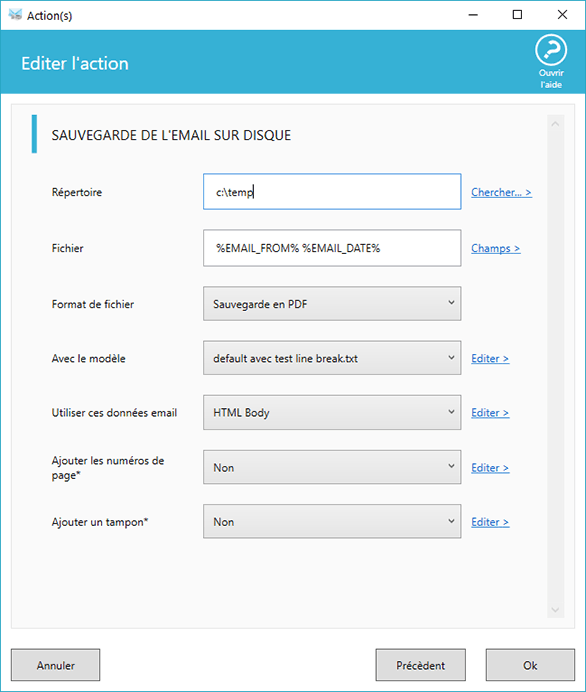Click the Format de fichier label
The image size is (586, 692).
pyautogui.click(x=93, y=304)
